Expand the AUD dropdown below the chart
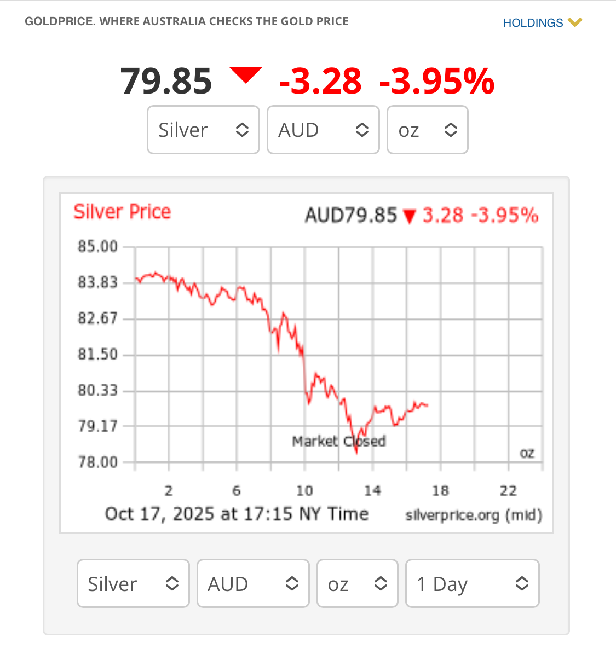The image size is (616, 672). coord(253,583)
